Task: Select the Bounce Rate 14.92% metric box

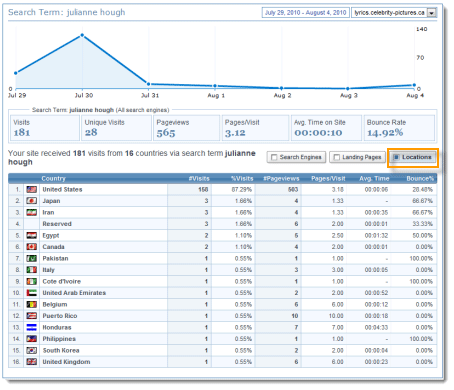Action: (399, 128)
